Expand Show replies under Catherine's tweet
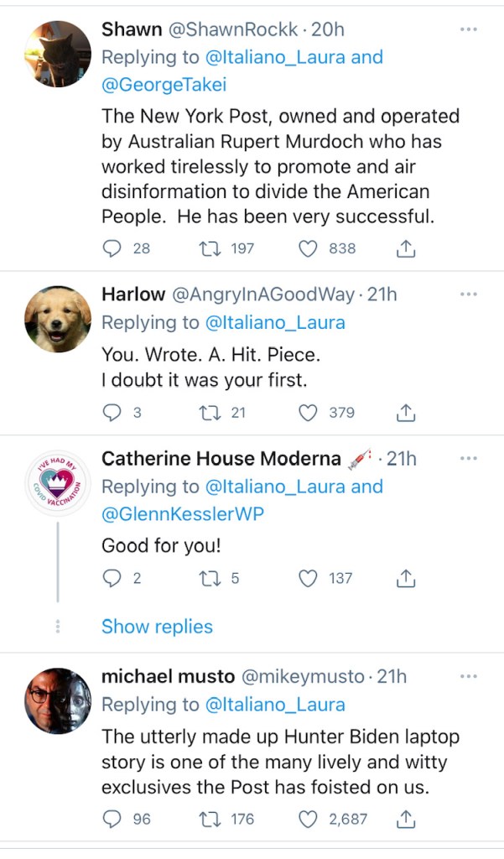The height and width of the screenshot is (859, 504). point(157,627)
